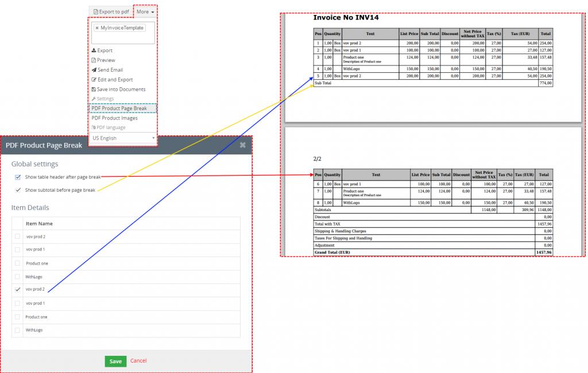Screen dimensions: 588x373
Task: Open PDF Product Images menu item
Action: point(114,118)
